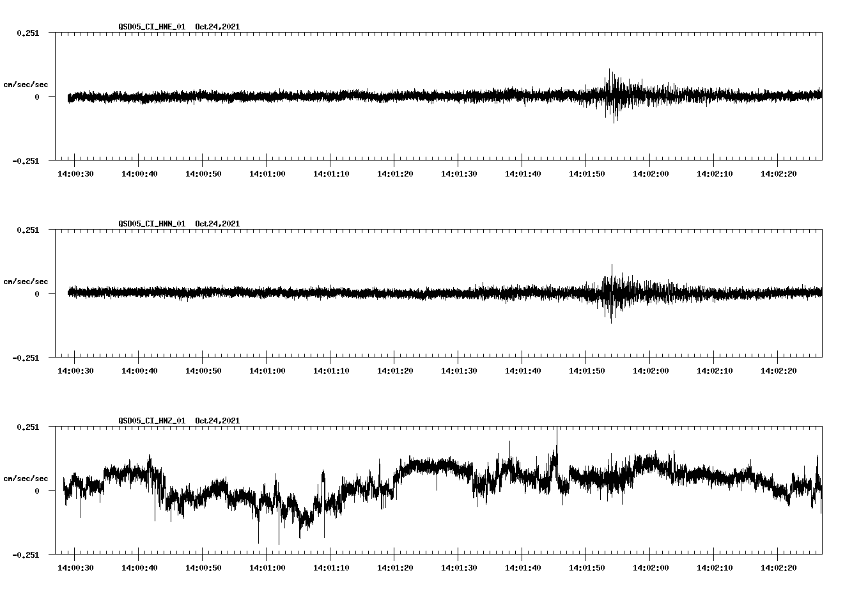Screen dimensions: 868x591
Task: Click the largest amplitude burst in the HNE trace
Action: click(612, 95)
